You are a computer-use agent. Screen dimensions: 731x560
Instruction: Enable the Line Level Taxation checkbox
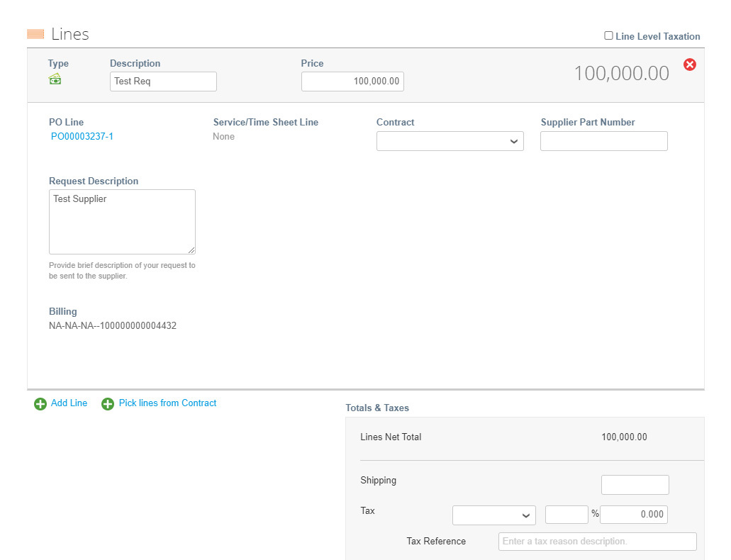[608, 35]
